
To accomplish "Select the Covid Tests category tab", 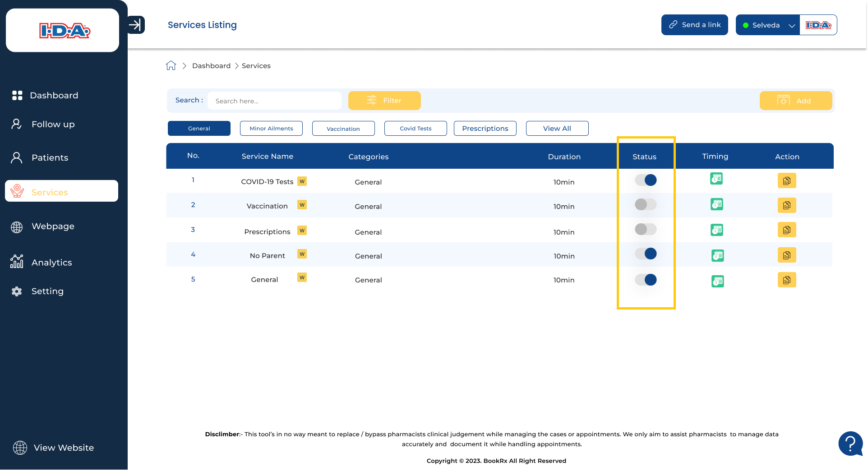I will (416, 129).
